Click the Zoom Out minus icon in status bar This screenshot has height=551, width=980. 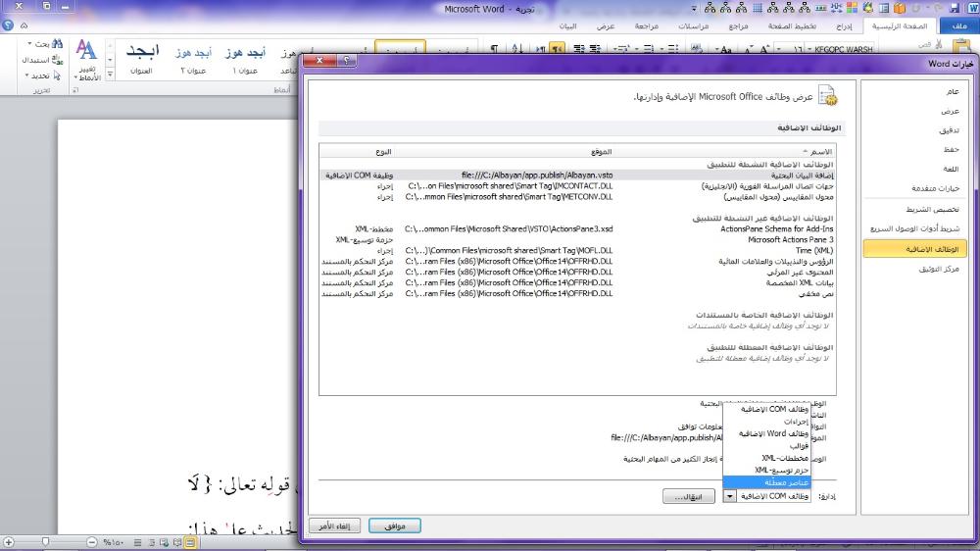[92, 543]
